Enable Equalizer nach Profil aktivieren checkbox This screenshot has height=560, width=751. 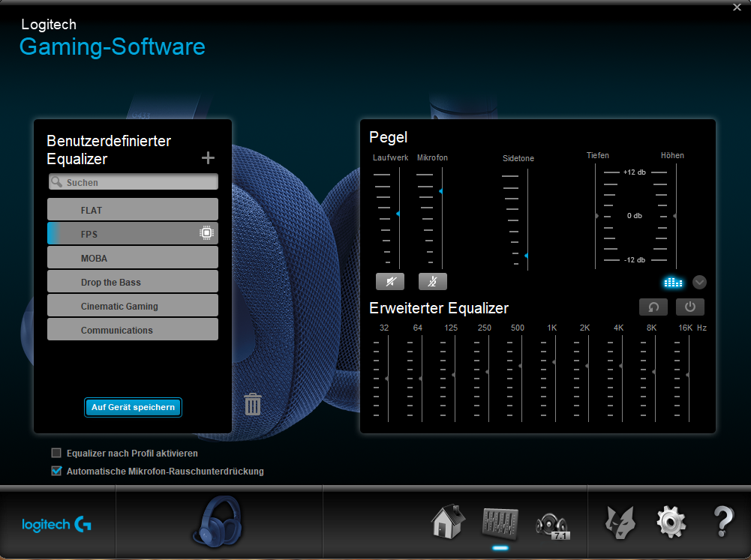(56, 453)
